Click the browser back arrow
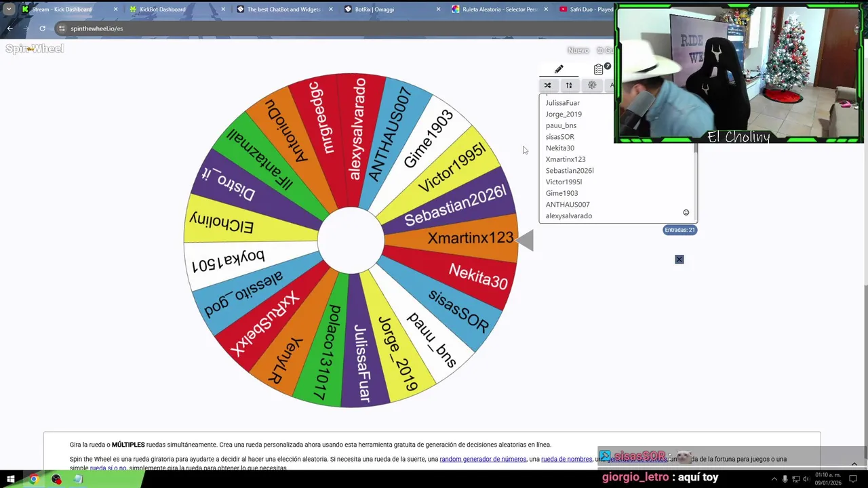Viewport: 868px width, 488px height. 9,28
